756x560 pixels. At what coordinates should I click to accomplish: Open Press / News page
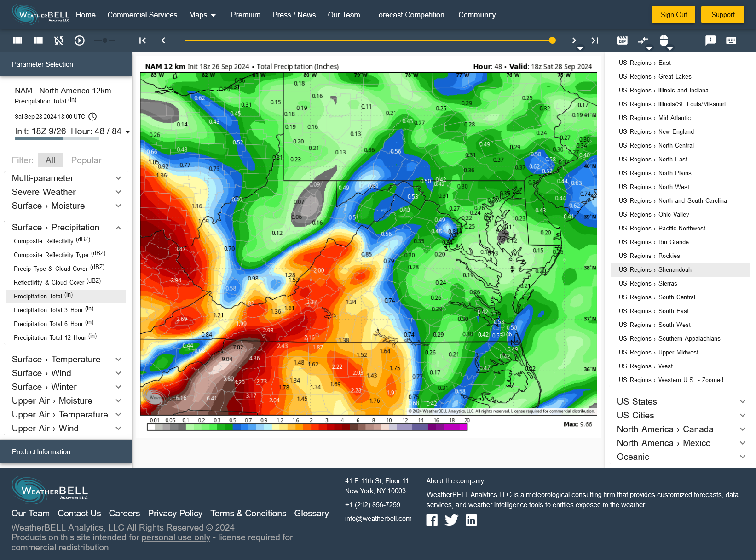[x=294, y=15]
